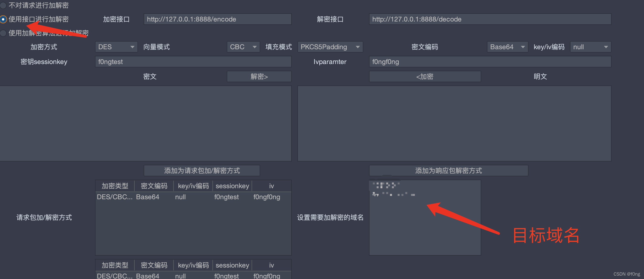Image resolution: width=644 pixels, height=279 pixels.
Task: Choose 使用加解密算法进行加解密 mode
Action: (3, 33)
